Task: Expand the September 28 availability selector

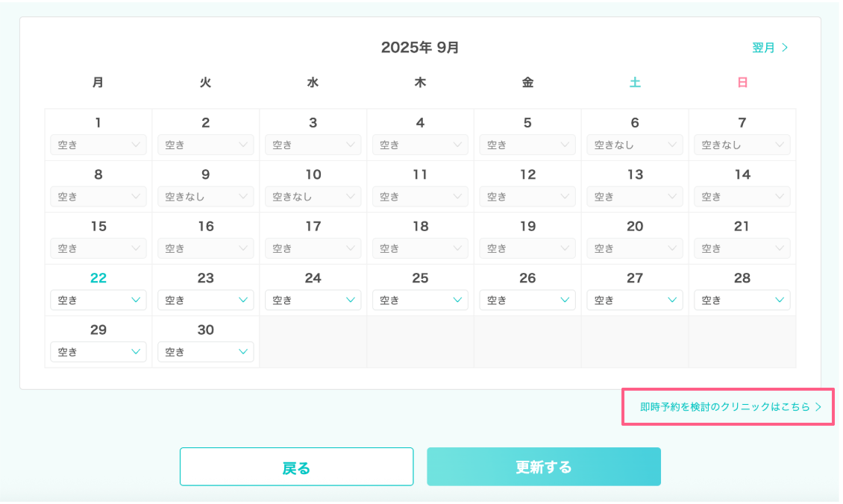Action: 742,300
